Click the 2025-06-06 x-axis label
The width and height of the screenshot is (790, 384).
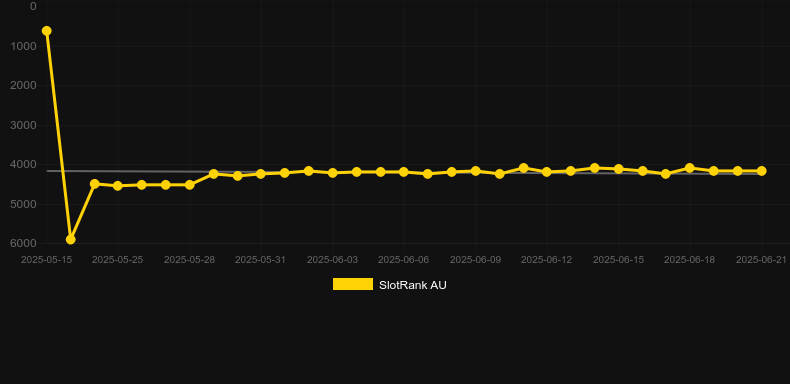pyautogui.click(x=404, y=260)
